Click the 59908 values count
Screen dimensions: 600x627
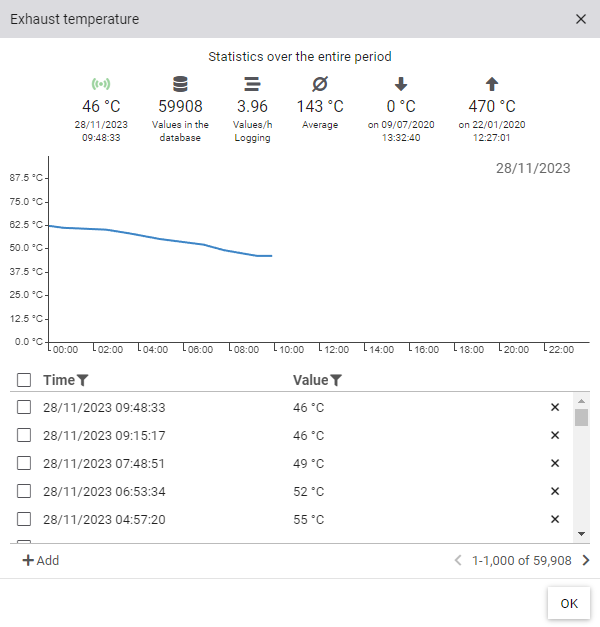click(x=180, y=106)
